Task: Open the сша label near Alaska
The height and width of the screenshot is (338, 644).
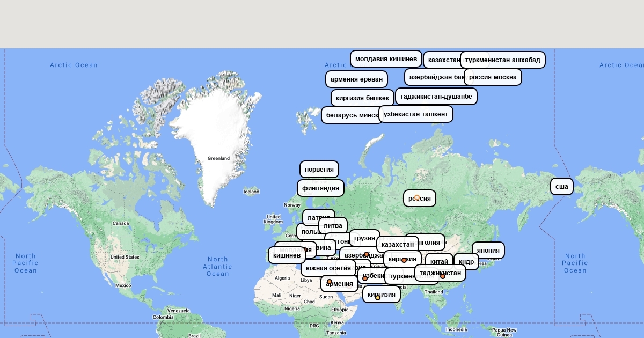Action: pos(562,186)
